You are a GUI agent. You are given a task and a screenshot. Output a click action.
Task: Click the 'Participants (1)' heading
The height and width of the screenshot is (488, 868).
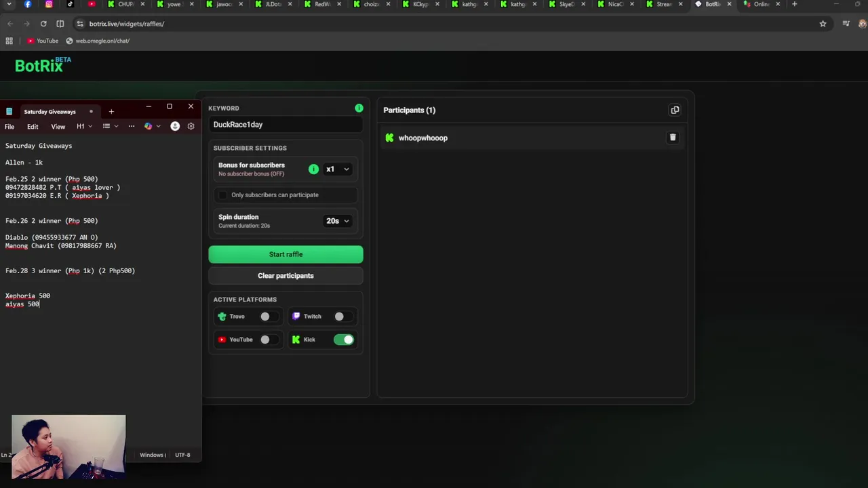pyautogui.click(x=410, y=110)
